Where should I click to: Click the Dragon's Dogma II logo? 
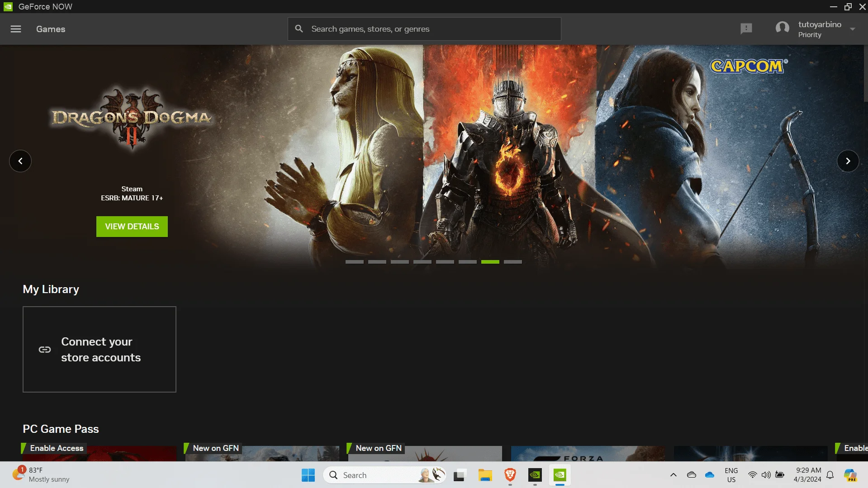(x=132, y=118)
